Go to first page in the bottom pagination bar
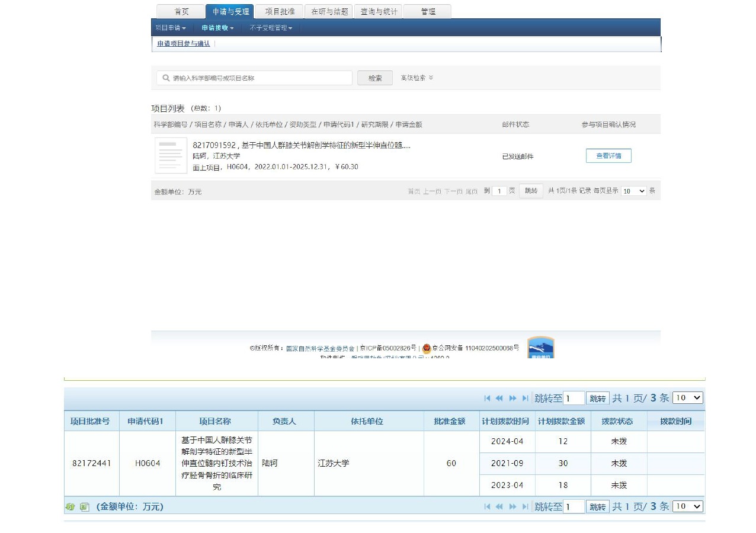This screenshot has width=756, height=533. coord(487,507)
